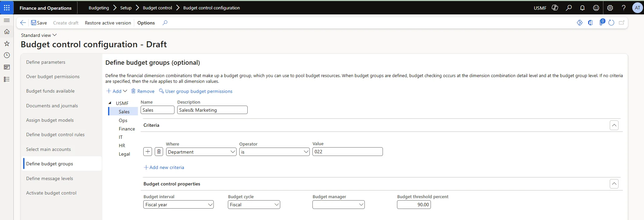Collapse the Criteria section

click(x=614, y=125)
